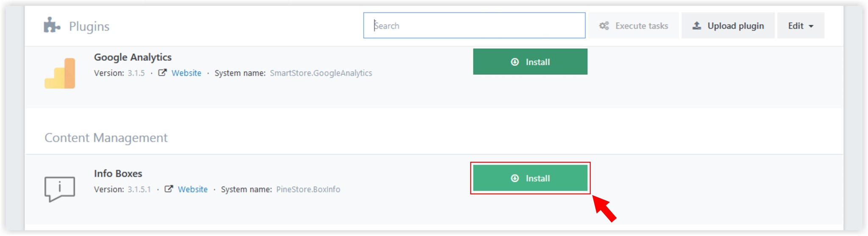Click the caret arrow on the Edit button
Screen dimensions: 868x236
pyautogui.click(x=811, y=26)
